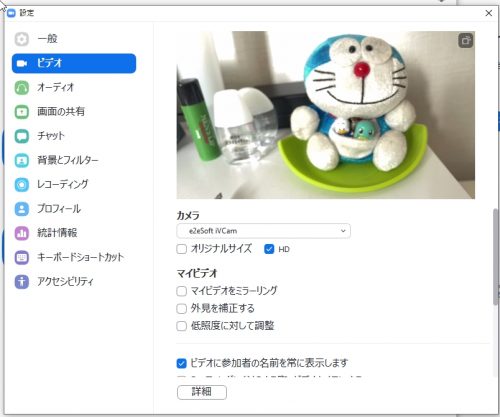Click the audio headphones icon

[x=22, y=88]
